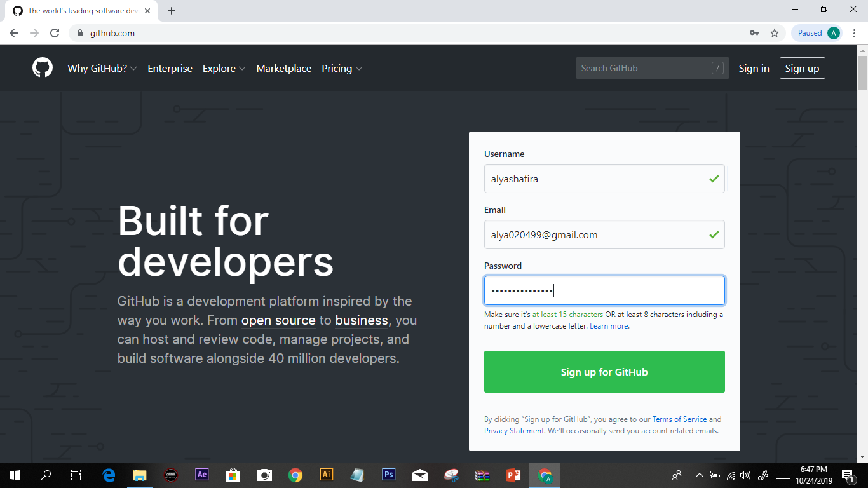The height and width of the screenshot is (488, 868).
Task: Open the Terms of Service link
Action: tap(679, 419)
